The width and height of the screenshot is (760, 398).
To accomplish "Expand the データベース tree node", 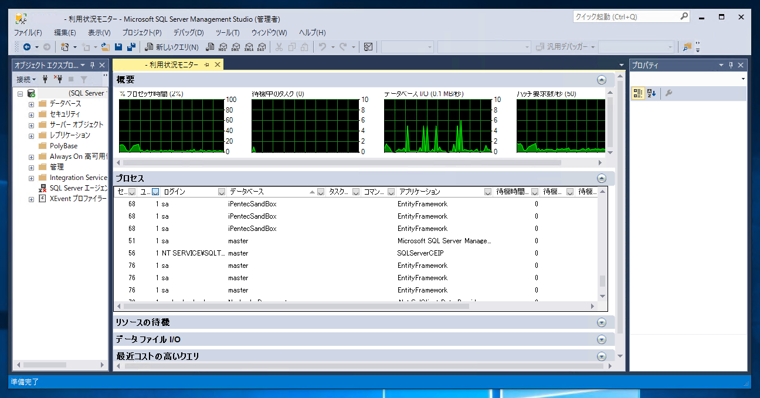I will (31, 104).
